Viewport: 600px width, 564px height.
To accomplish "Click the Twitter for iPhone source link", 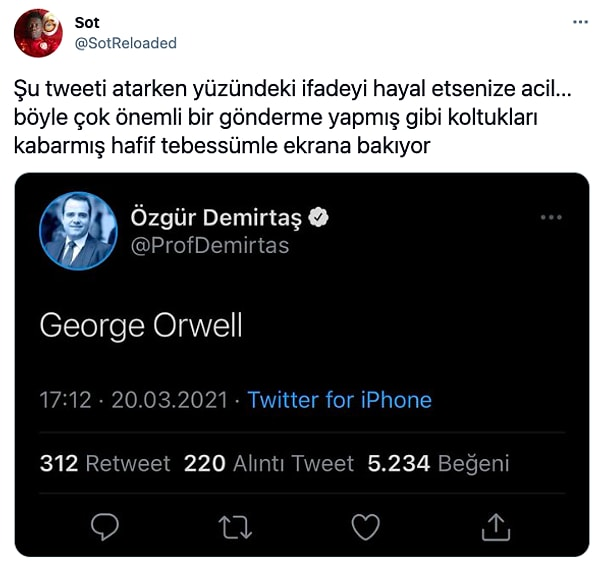I will tap(339, 400).
